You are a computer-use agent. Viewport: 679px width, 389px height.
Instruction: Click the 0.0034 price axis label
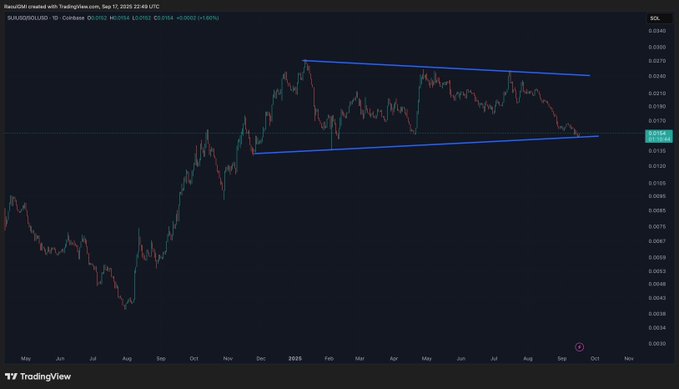pos(656,328)
